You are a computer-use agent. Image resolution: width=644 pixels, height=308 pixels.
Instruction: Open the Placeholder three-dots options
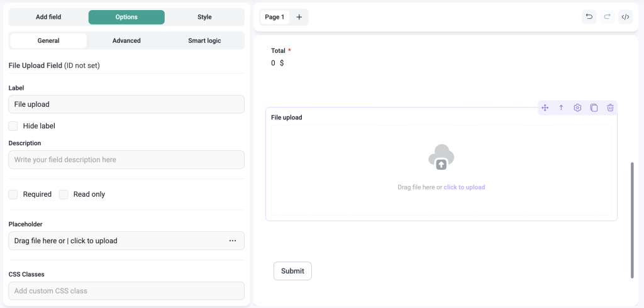click(233, 241)
